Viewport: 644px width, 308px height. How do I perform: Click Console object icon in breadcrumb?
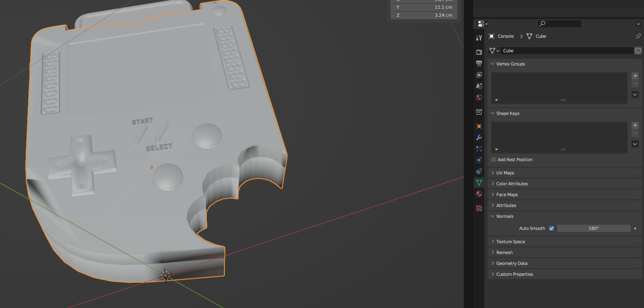(492, 36)
